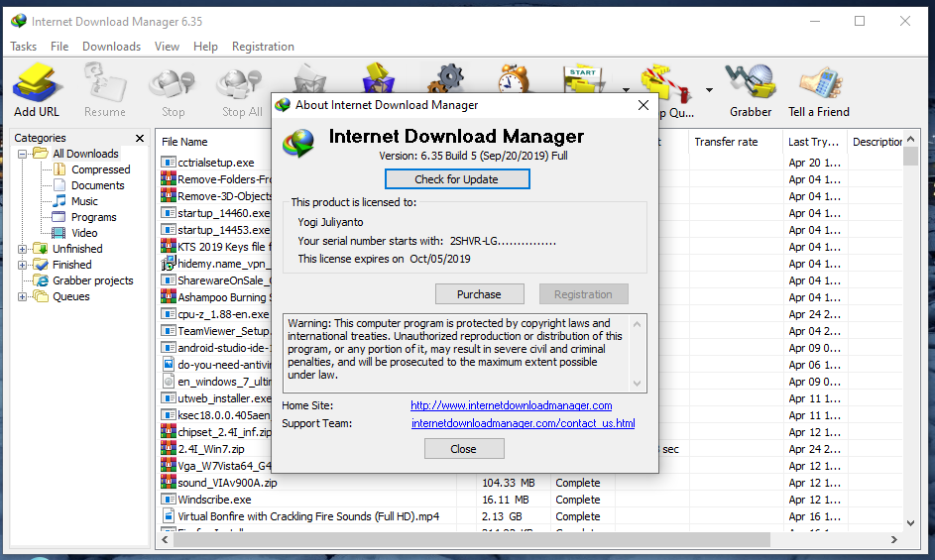Image resolution: width=935 pixels, height=560 pixels.
Task: Click the Stop toolbar icon
Action: 173,84
